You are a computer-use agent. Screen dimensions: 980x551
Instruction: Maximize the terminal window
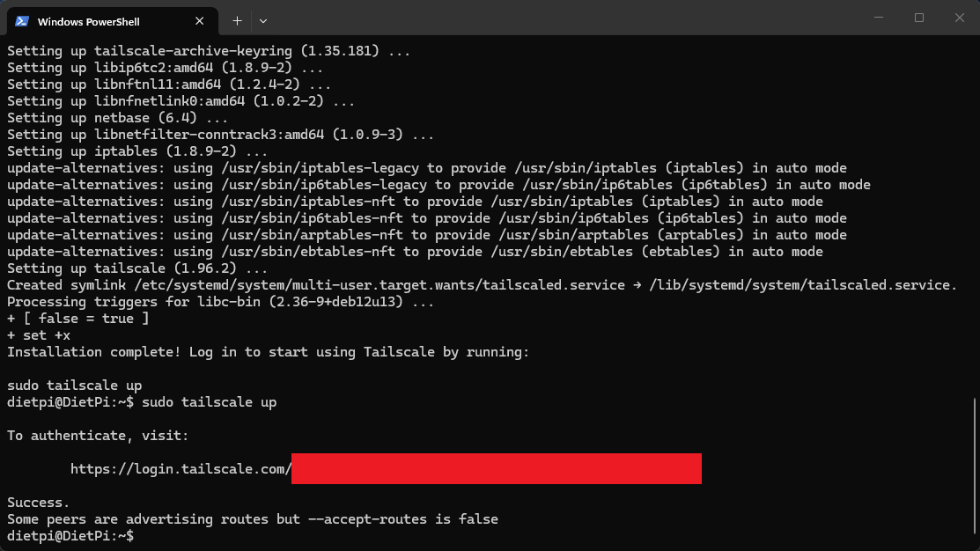(x=919, y=18)
